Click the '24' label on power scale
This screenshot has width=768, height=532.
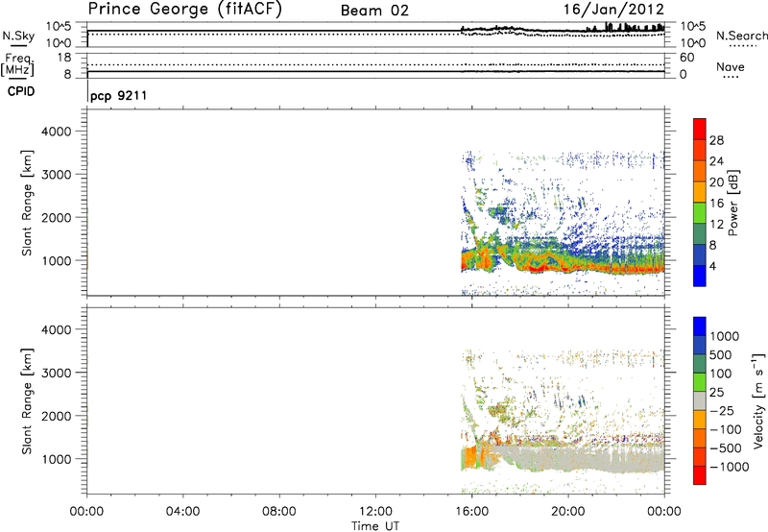(x=716, y=161)
